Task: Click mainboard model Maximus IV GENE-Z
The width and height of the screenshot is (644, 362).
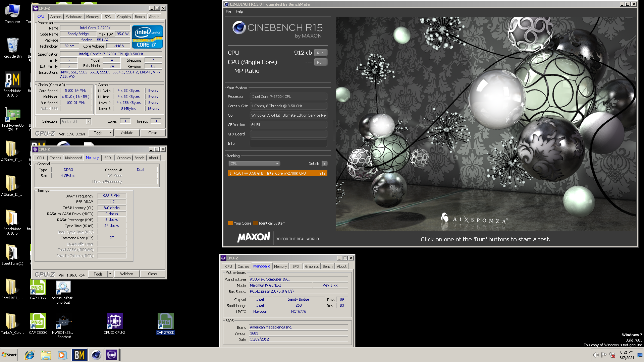Action: point(280,285)
